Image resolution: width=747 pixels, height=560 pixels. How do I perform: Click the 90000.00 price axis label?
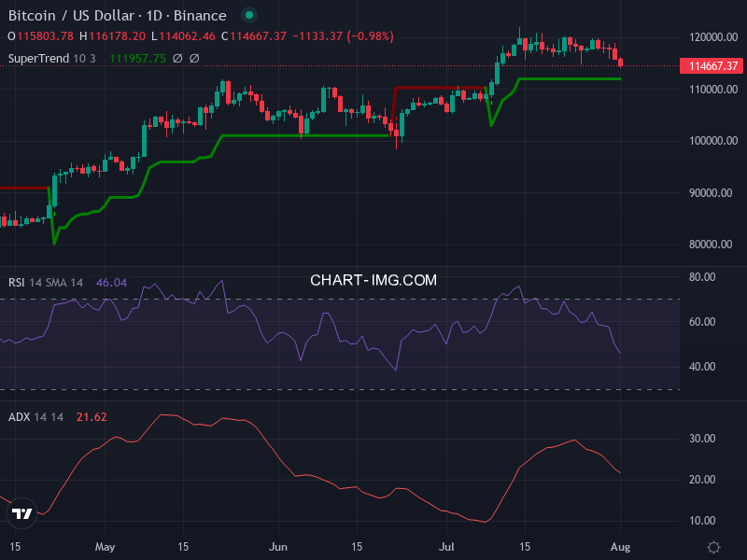click(x=711, y=193)
